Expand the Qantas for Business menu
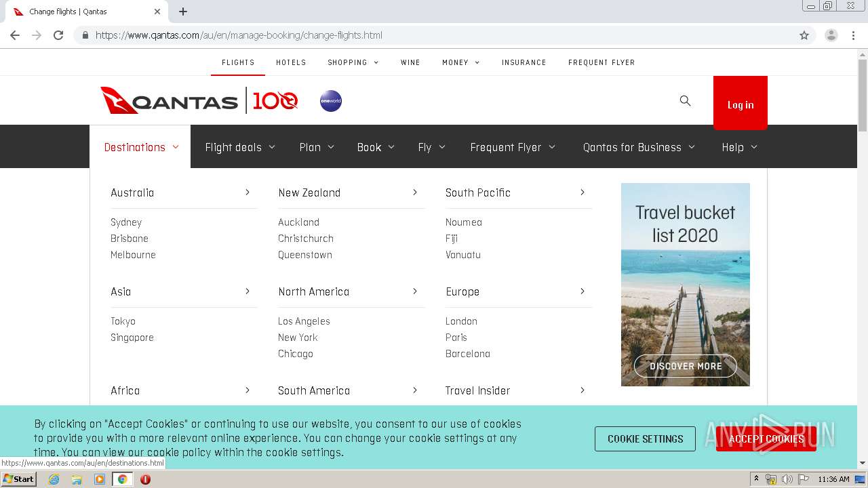This screenshot has width=868, height=488. click(639, 147)
